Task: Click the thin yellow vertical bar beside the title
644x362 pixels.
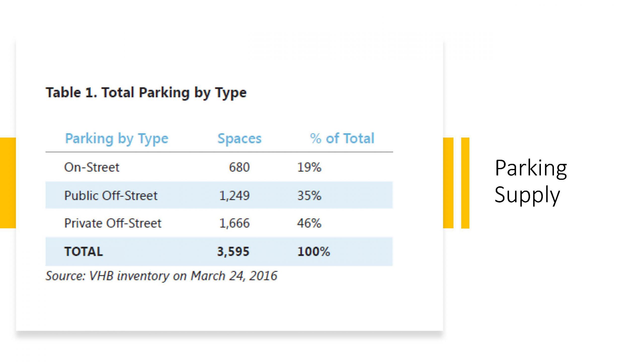Action: tap(465, 183)
